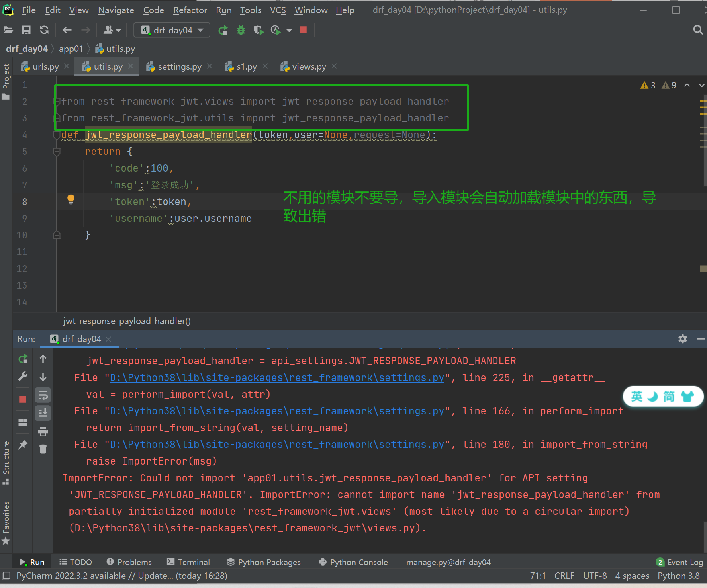This screenshot has height=588, width=707.
Task: Click Python 3.8 interpreter selector
Action: [679, 576]
